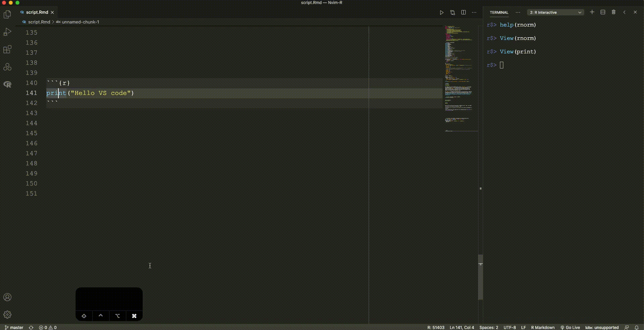Screen dimensions: 644x330
Task: Change end of line sequence LF
Action: [x=523, y=327]
